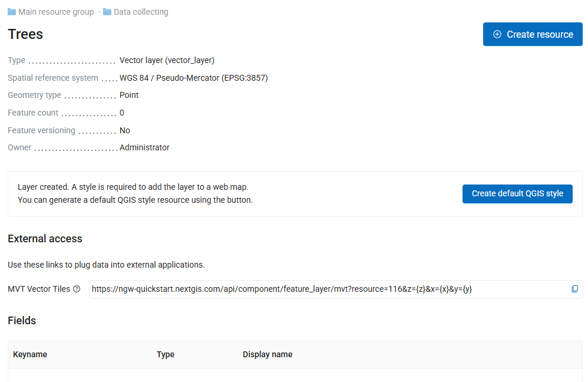This screenshot has width=588, height=382.
Task: Go to the Data collecting breadcrumb
Action: (x=141, y=12)
